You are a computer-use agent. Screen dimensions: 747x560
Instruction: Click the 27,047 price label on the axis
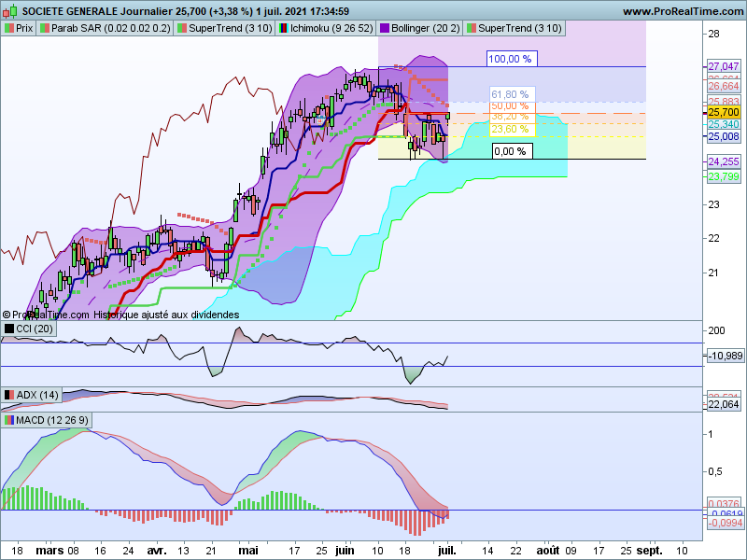tap(723, 66)
